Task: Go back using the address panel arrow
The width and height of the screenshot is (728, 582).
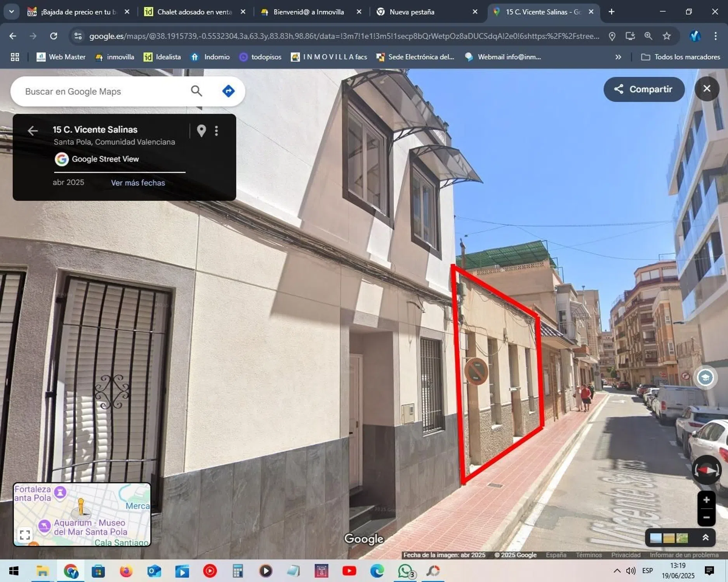Action: coord(33,131)
